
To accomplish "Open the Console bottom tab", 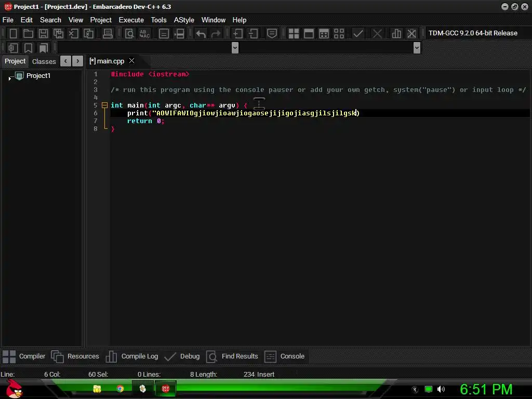I will pos(284,356).
